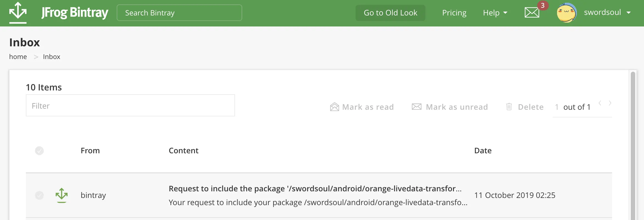Image resolution: width=644 pixels, height=220 pixels.
Task: Select the bintray message row checkbox
Action: click(39, 195)
